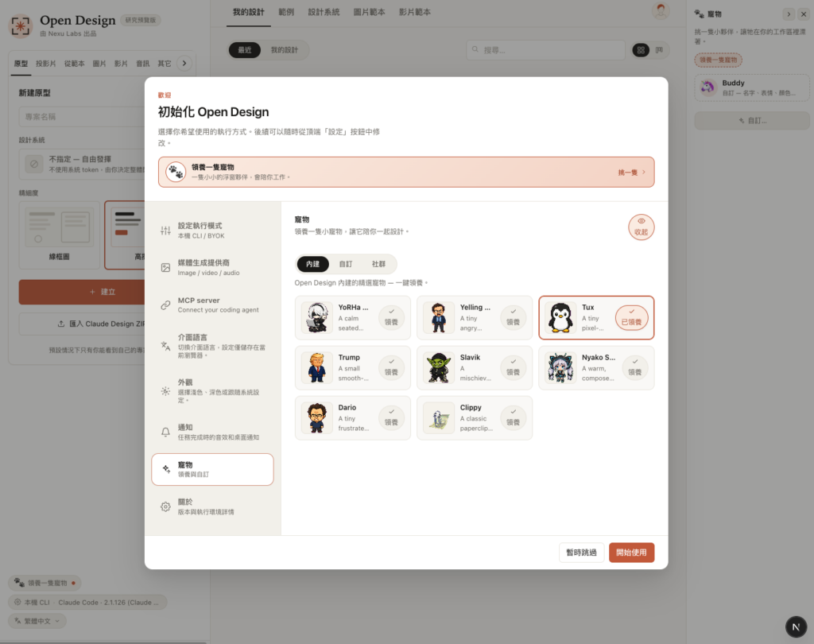Click the 領養一隻寵物 pill at bottom left
The height and width of the screenshot is (644, 814).
(45, 583)
